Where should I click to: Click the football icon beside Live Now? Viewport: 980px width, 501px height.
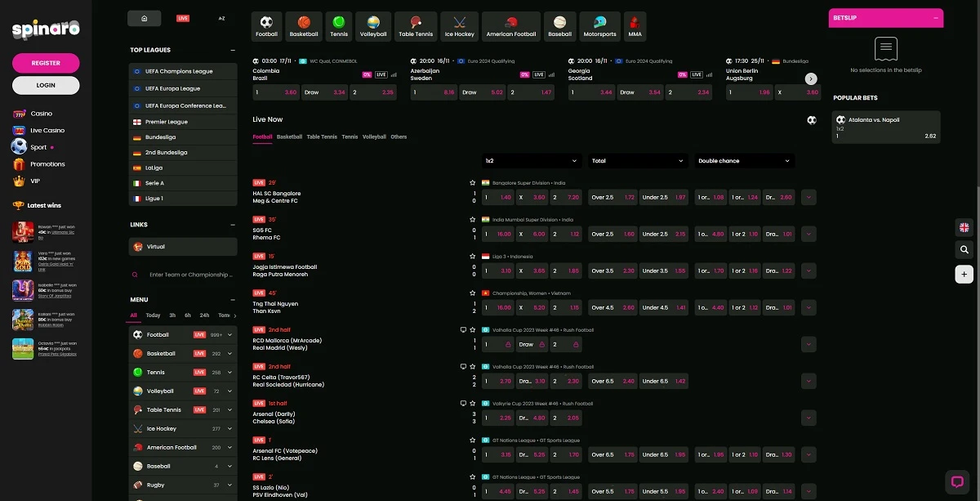coord(811,119)
